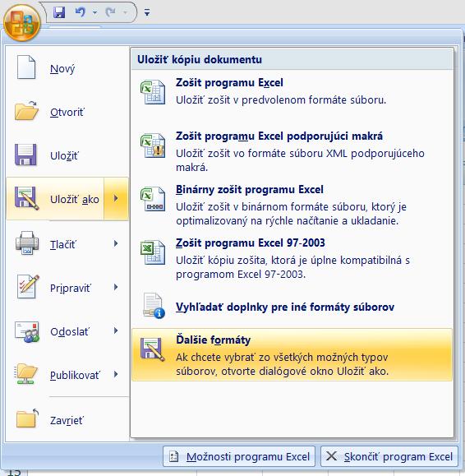This screenshot has width=465, height=476.
Task: Click the blank page icon for Nový
Action: click(26, 67)
